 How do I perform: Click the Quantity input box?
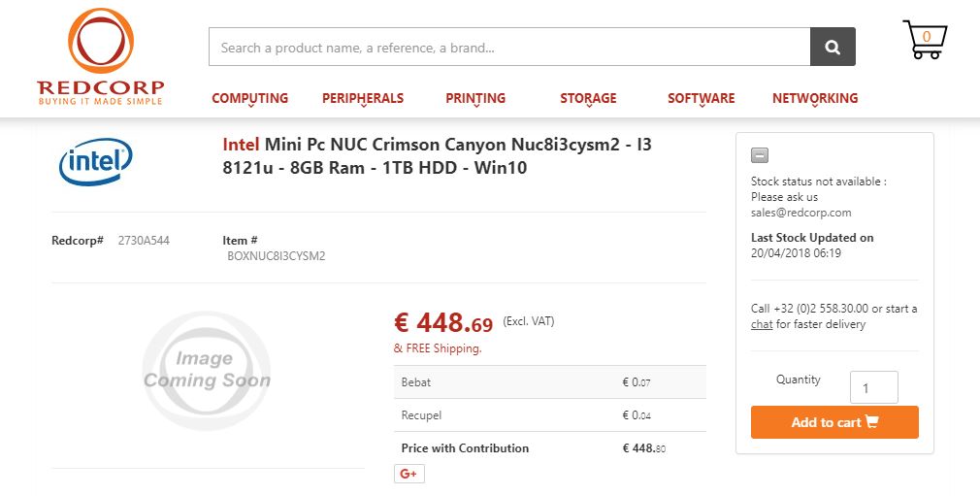(x=873, y=388)
